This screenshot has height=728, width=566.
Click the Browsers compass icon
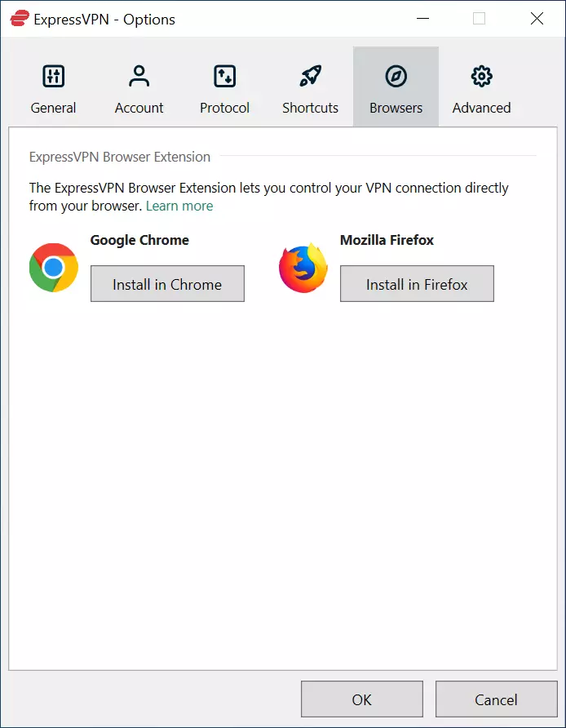396,77
